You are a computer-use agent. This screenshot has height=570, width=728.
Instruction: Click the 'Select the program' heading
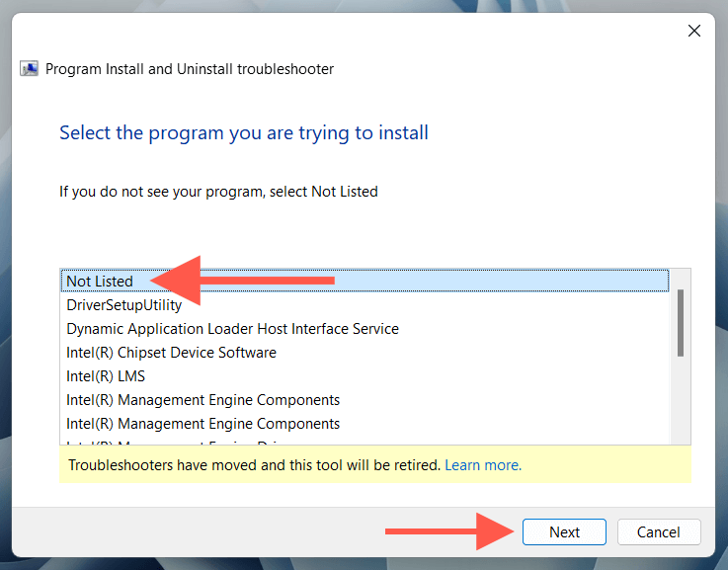pos(244,132)
